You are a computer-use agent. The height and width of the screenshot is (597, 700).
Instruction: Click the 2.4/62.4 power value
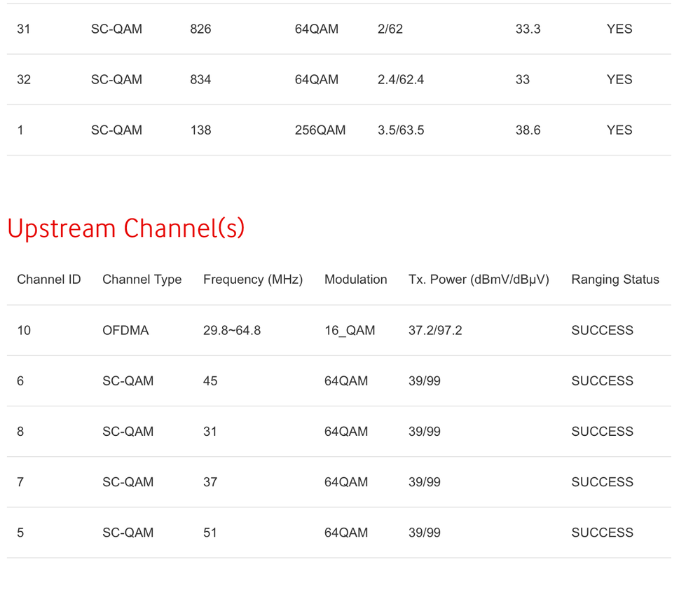(401, 79)
